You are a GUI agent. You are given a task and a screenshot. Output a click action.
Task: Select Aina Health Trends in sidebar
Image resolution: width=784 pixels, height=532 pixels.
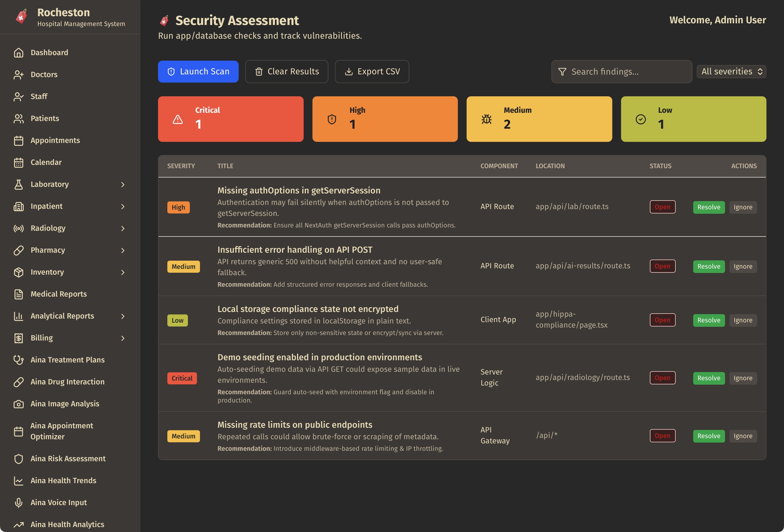coord(63,480)
